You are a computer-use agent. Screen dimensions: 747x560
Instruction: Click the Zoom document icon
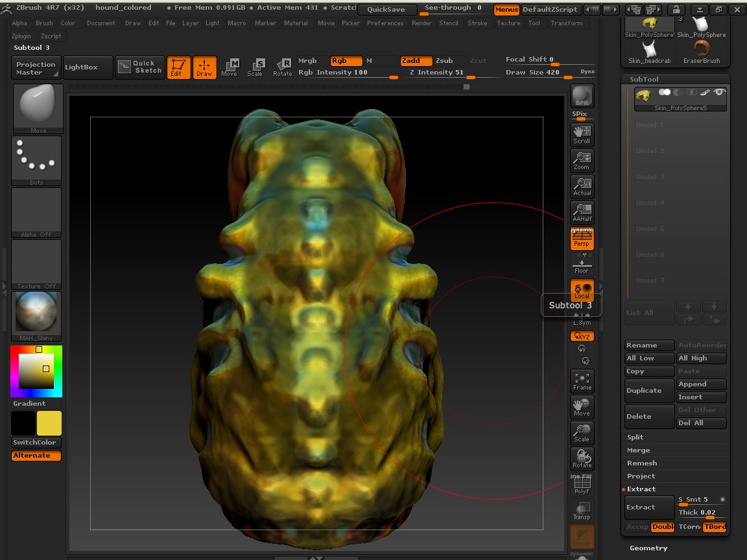[x=582, y=160]
